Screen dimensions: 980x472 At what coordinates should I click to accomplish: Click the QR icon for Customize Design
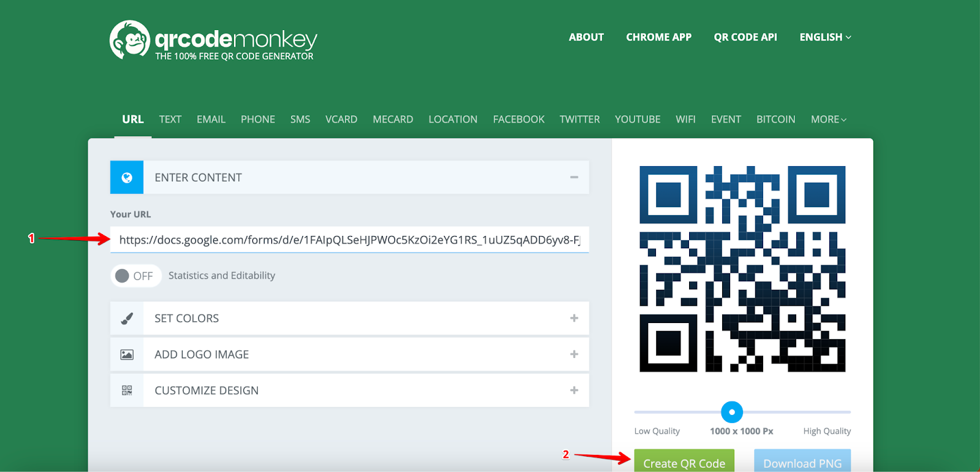[127, 390]
